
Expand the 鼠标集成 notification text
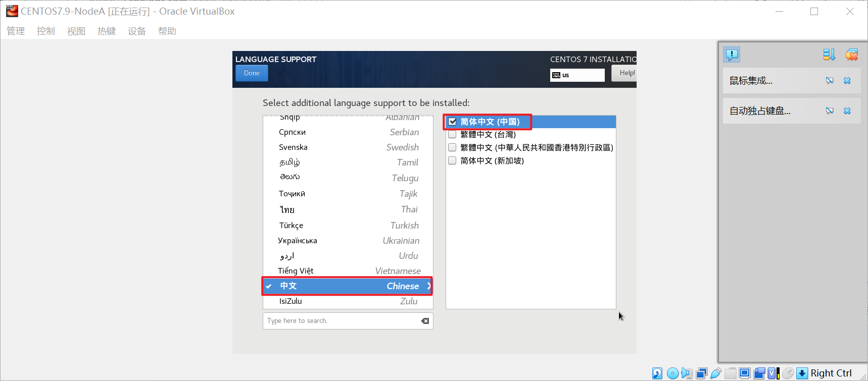coord(751,81)
